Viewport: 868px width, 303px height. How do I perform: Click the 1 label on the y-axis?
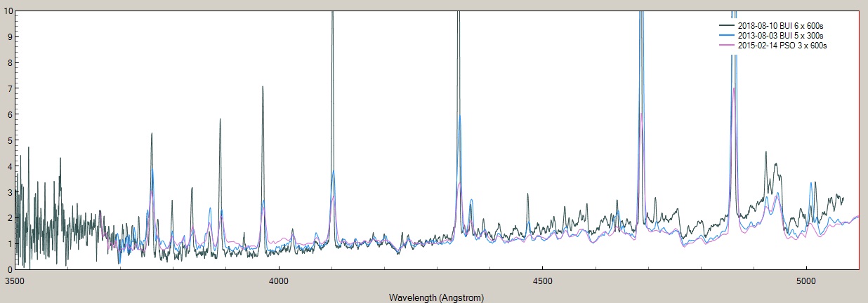[8, 243]
